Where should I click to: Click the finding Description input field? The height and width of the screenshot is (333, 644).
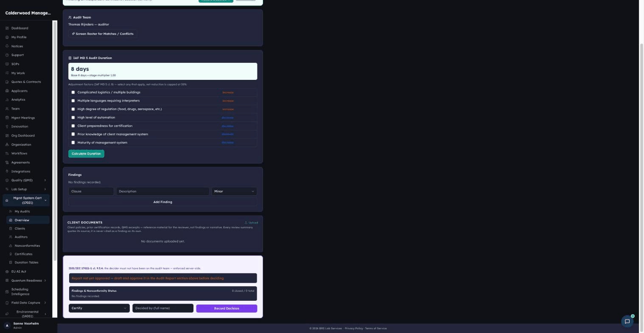point(163,191)
